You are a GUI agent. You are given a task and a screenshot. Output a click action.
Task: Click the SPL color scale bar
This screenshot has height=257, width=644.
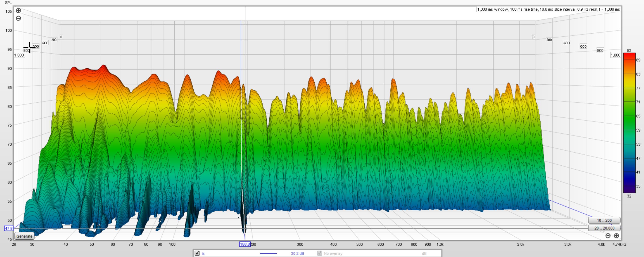629,123
